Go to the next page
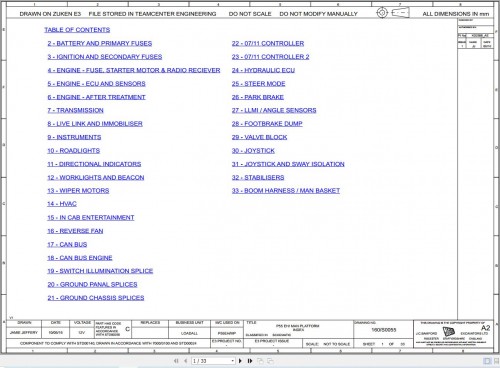 point(240,361)
